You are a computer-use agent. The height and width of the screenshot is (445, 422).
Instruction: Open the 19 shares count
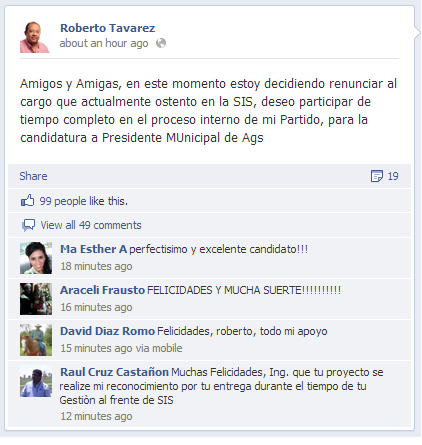[393, 176]
